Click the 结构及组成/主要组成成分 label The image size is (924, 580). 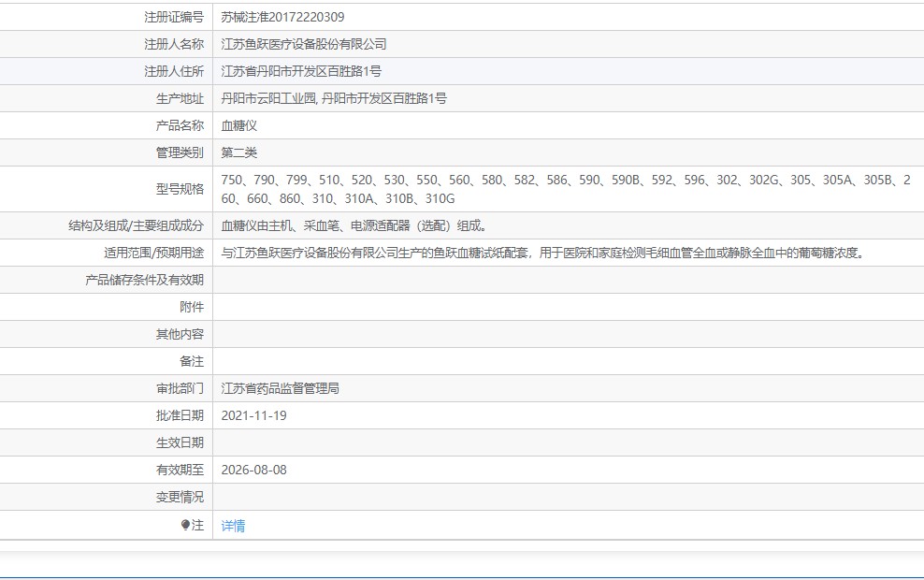pos(137,225)
